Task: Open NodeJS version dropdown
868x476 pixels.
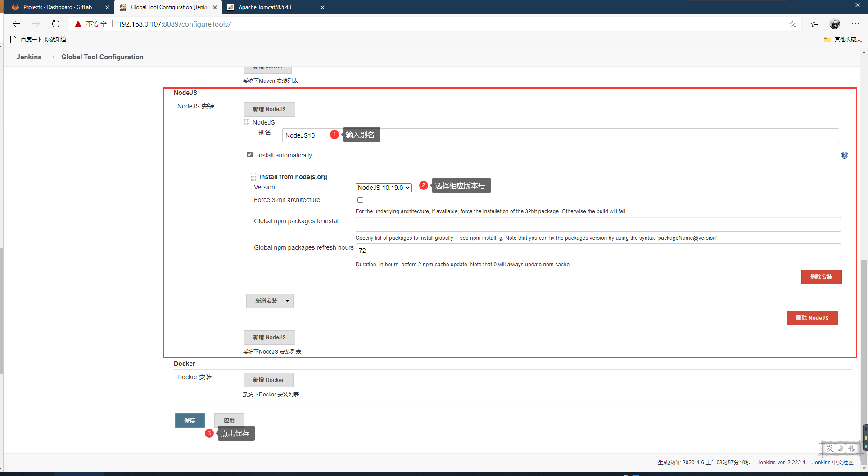Action: point(384,188)
